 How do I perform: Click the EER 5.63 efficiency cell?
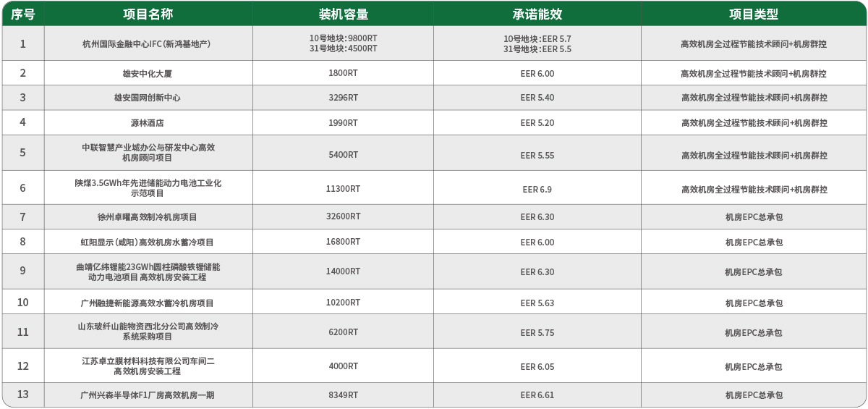537,303
